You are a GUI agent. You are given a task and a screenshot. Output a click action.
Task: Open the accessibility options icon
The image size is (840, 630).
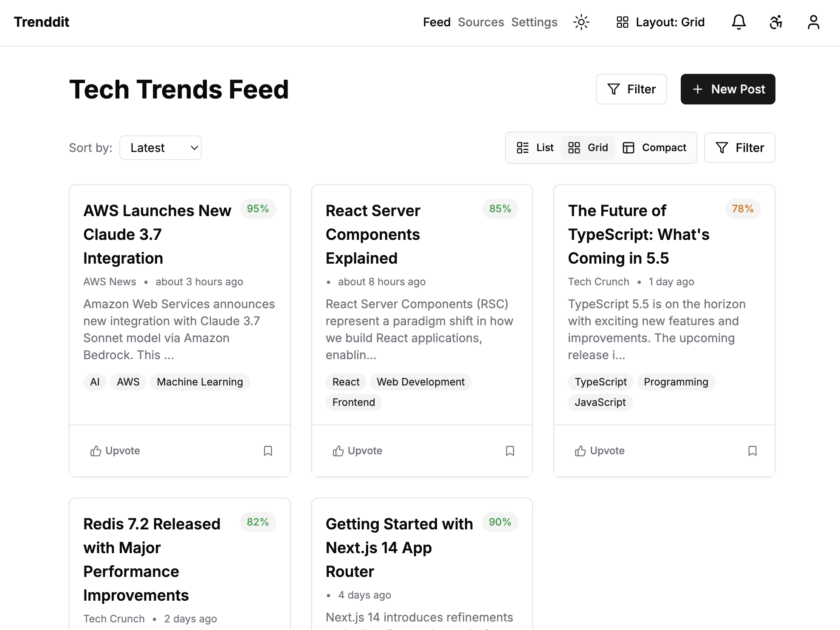tap(776, 22)
